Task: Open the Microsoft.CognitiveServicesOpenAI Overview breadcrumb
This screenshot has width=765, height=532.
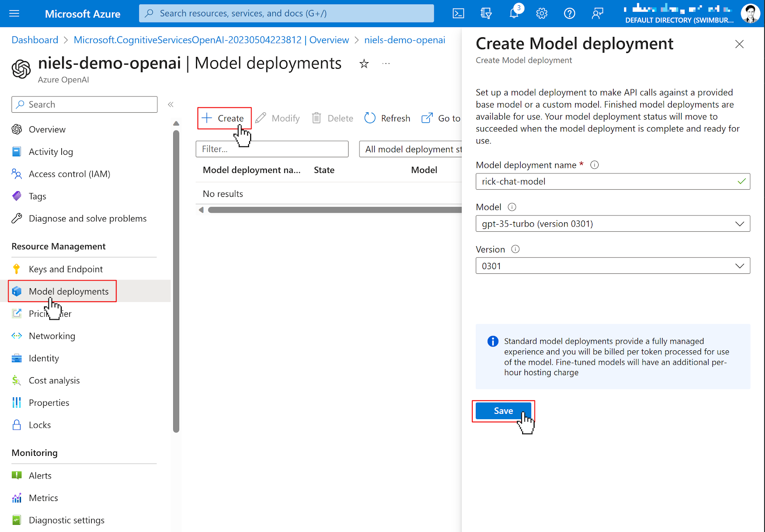Action: coord(211,40)
